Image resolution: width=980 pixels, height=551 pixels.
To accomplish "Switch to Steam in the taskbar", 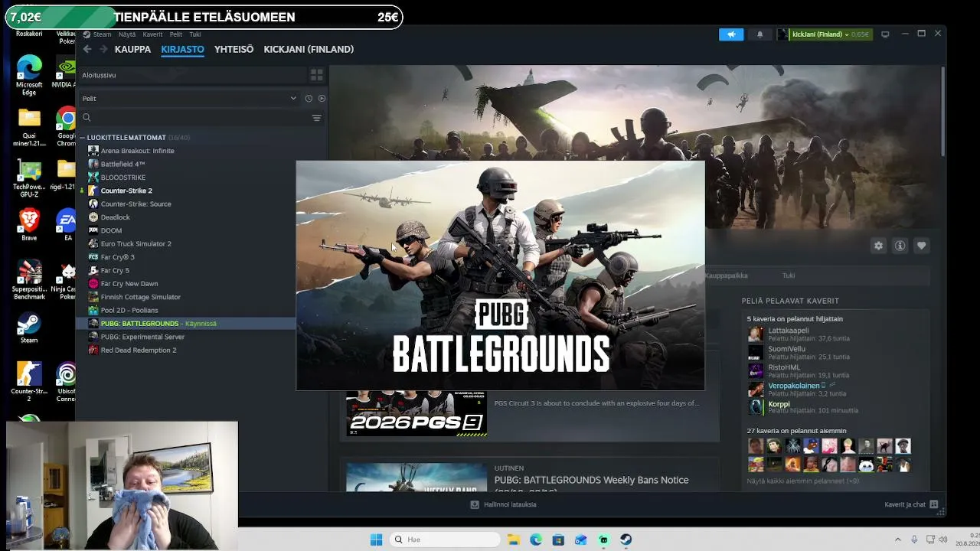I will pos(626,540).
